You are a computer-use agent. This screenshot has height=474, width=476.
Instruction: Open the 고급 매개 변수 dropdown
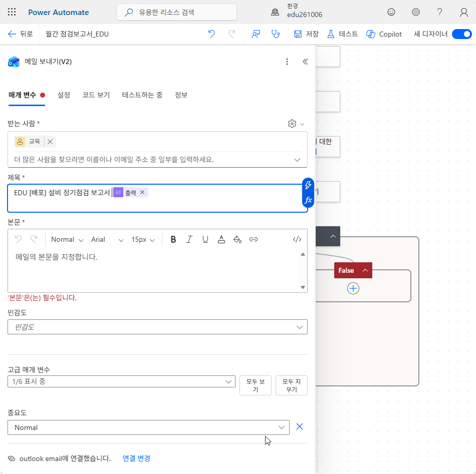[121, 381]
